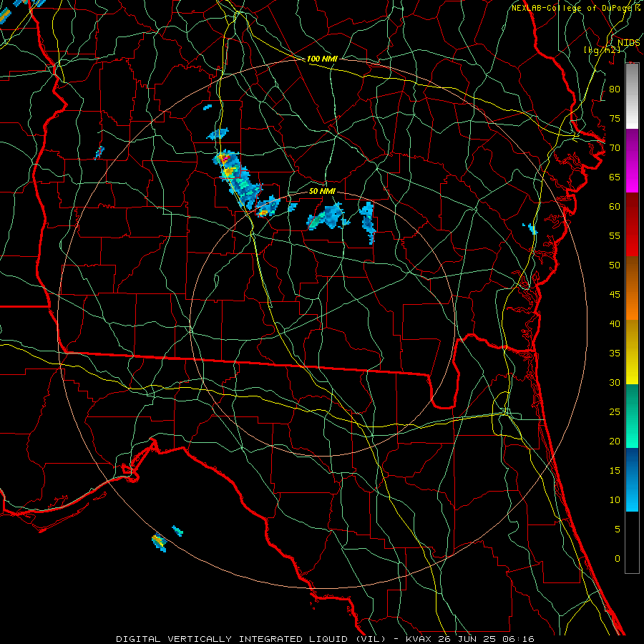Click the 65 value on the VIL scale

[615, 177]
